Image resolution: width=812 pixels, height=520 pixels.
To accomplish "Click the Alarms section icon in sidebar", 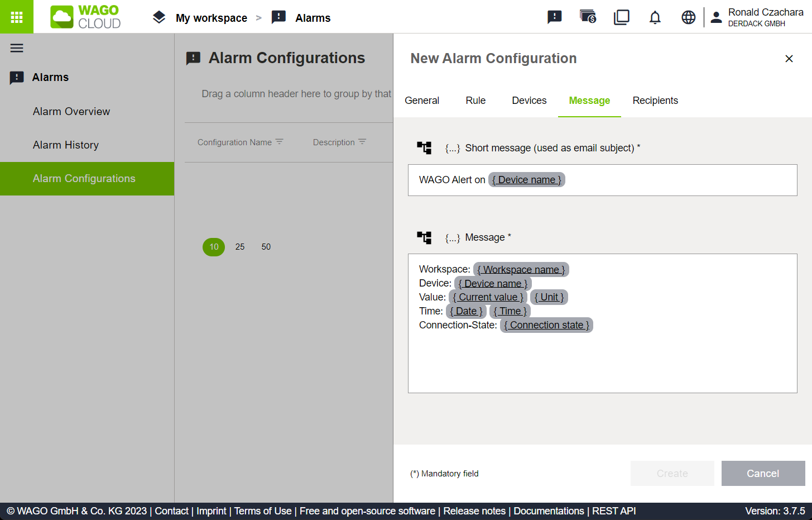I will [17, 78].
